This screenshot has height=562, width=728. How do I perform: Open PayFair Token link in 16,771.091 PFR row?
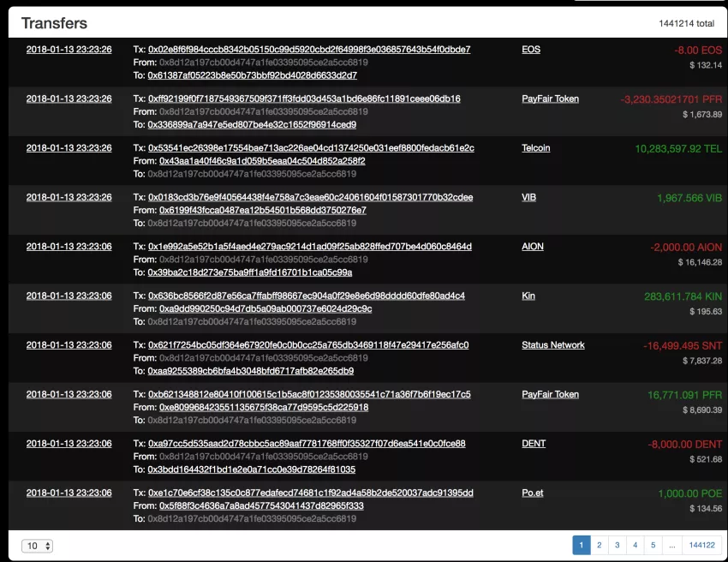tap(550, 394)
